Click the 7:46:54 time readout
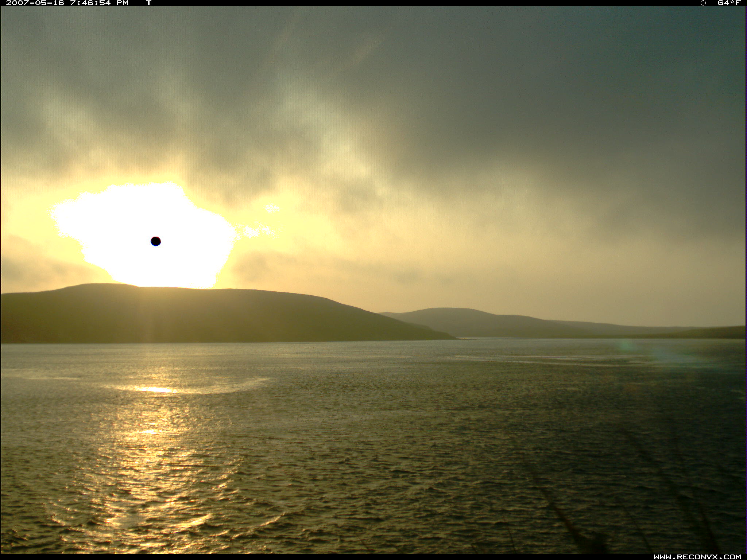 click(90, 3)
